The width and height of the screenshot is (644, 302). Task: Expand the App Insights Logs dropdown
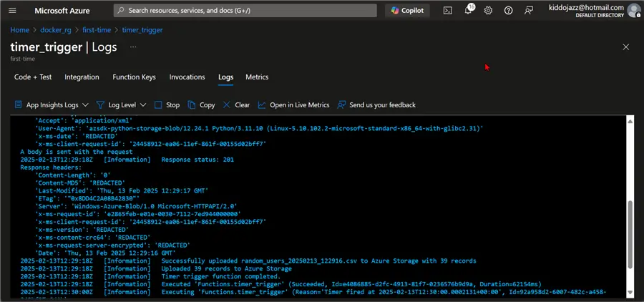[x=52, y=104]
